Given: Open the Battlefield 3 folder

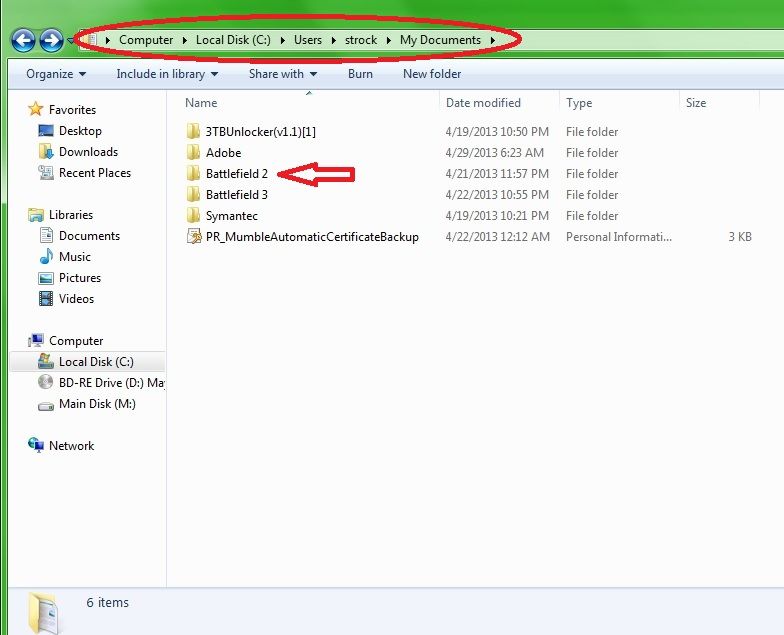Looking at the screenshot, I should [x=236, y=195].
